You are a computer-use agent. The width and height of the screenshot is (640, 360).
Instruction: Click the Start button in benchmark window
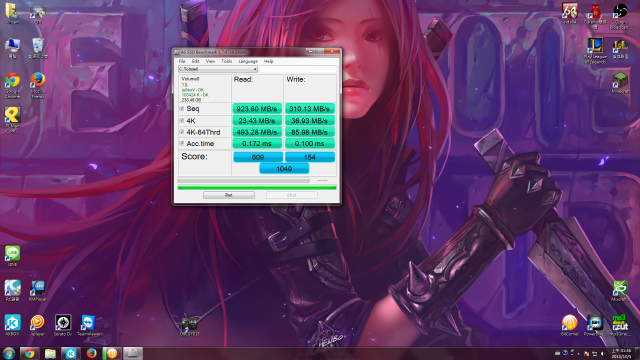point(229,195)
